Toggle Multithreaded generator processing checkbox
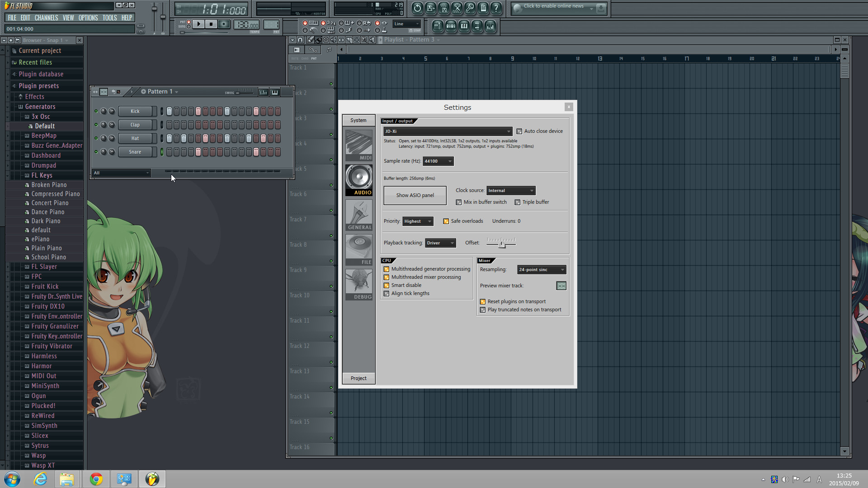The image size is (868, 488). (387, 269)
